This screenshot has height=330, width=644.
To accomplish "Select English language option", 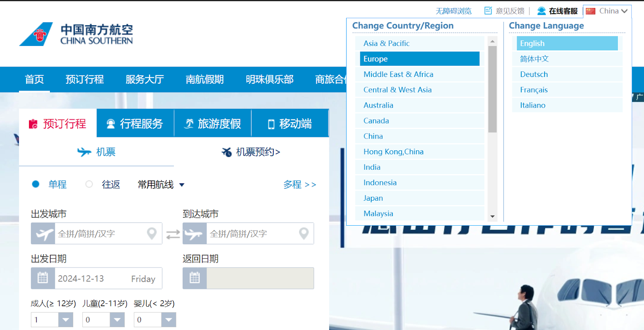I will [x=567, y=43].
